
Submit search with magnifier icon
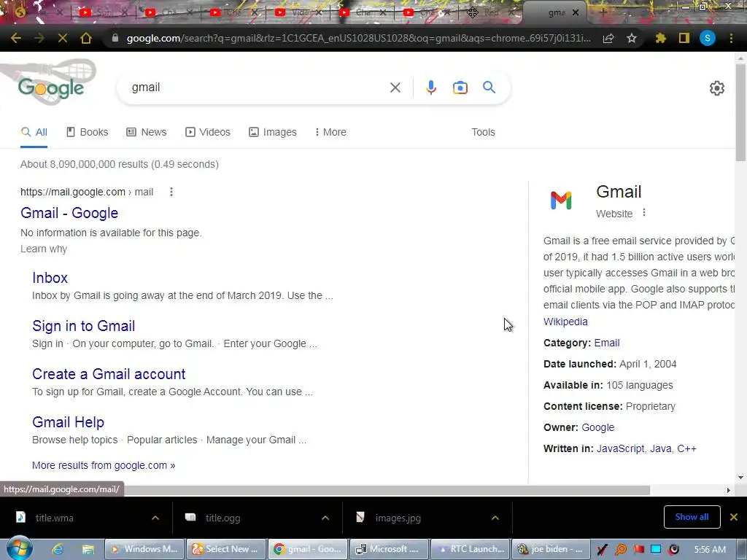click(x=489, y=87)
